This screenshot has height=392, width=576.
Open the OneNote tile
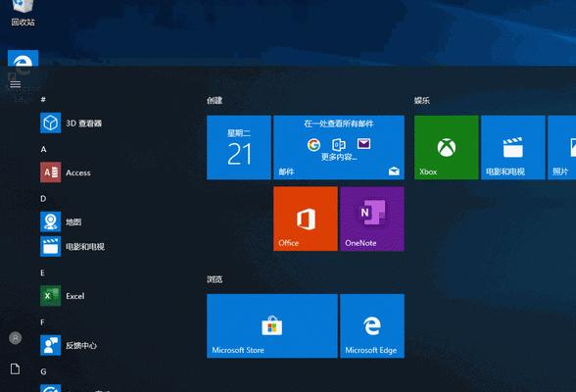point(372,219)
